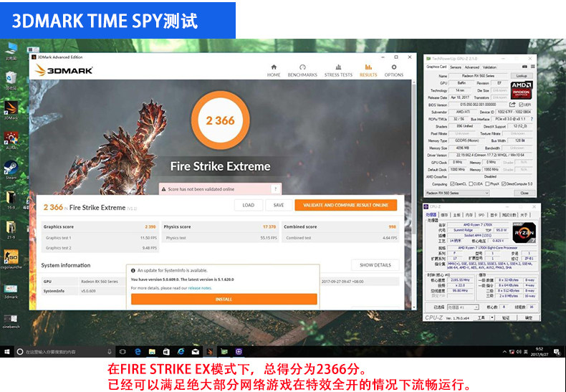
Task: Open the RESULTS section in 3DMark
Action: click(368, 70)
